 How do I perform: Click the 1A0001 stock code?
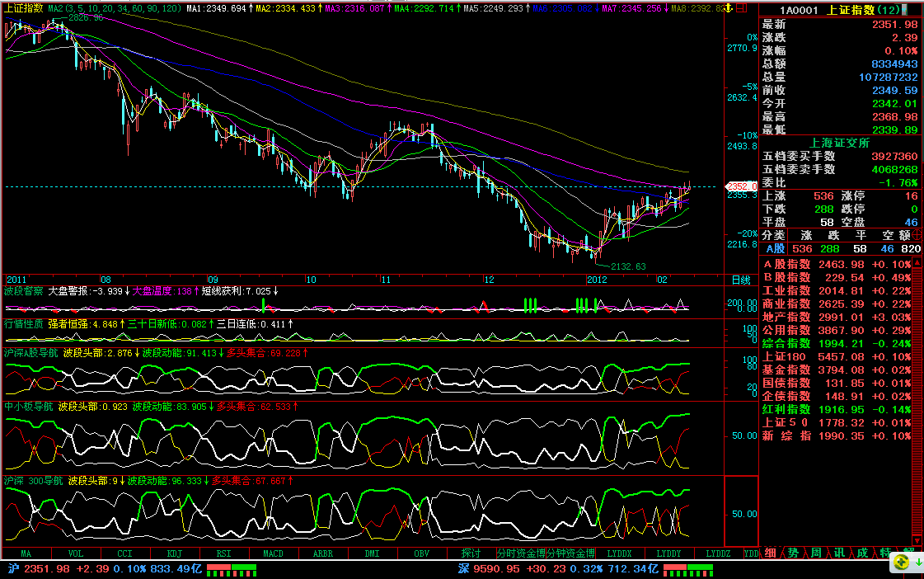coord(799,10)
